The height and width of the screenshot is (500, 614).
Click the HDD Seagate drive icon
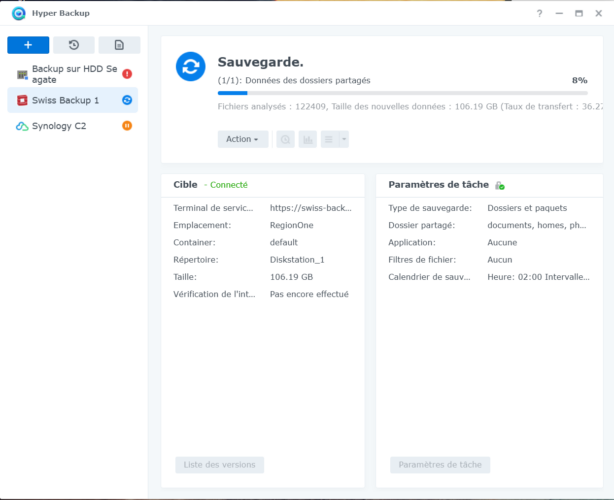pyautogui.click(x=22, y=75)
